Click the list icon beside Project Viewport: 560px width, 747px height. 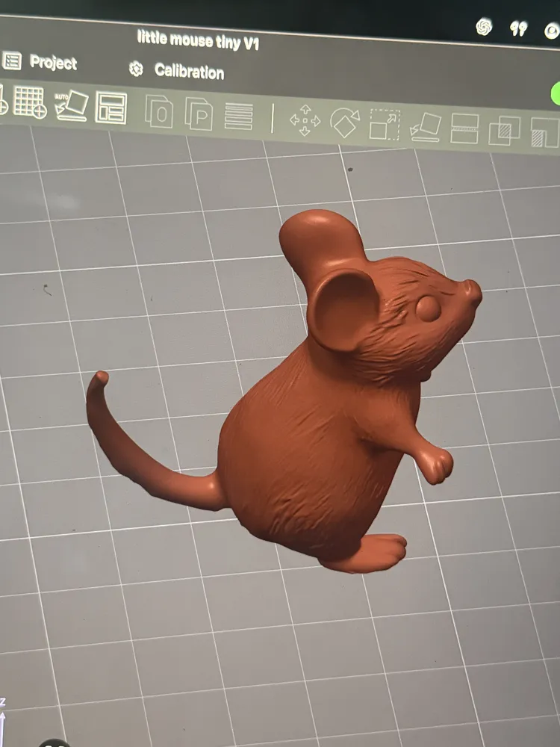(12, 61)
